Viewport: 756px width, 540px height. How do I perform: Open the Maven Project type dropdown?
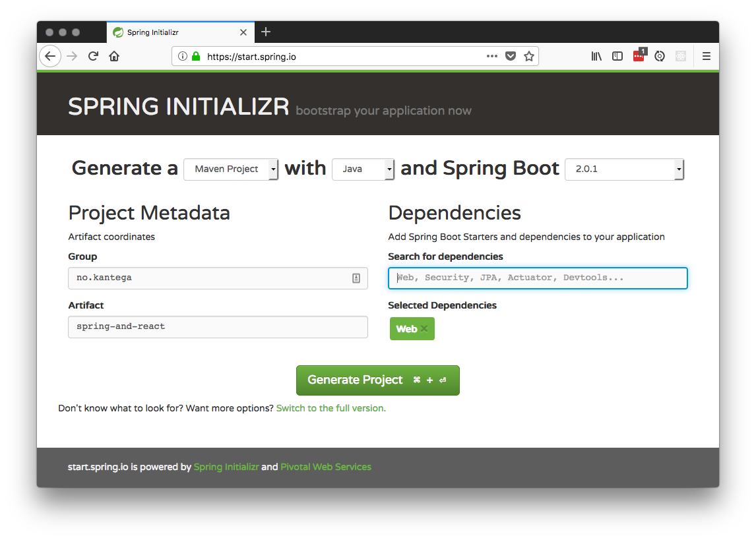click(231, 169)
